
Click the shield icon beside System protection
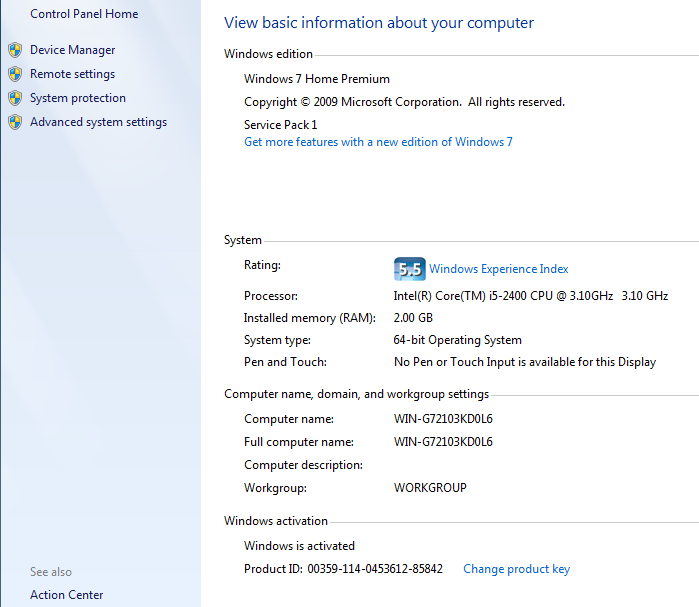[x=15, y=98]
